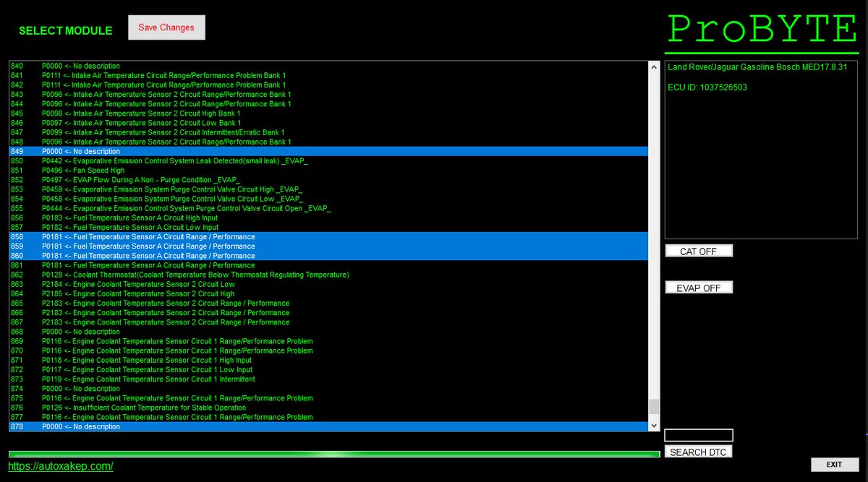This screenshot has height=482, width=868.
Task: Select row 853 P0459 Purge Valve Circuit High
Action: [x=328, y=189]
